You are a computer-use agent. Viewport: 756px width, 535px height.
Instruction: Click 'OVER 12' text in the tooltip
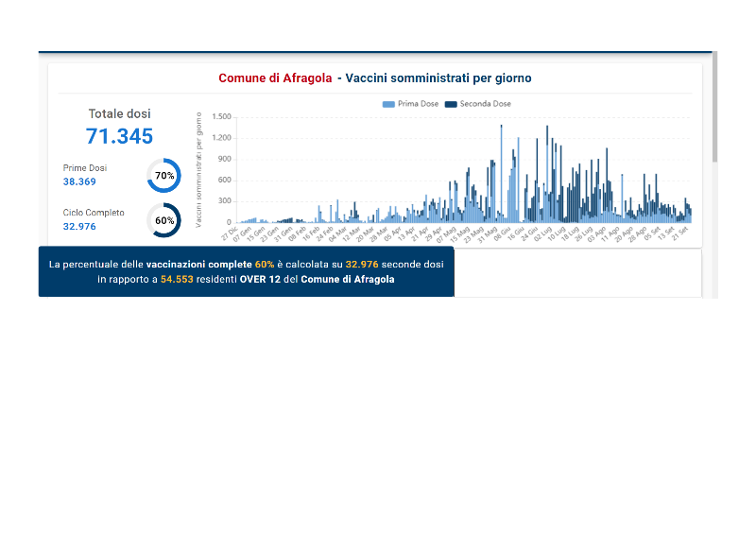pyautogui.click(x=260, y=280)
